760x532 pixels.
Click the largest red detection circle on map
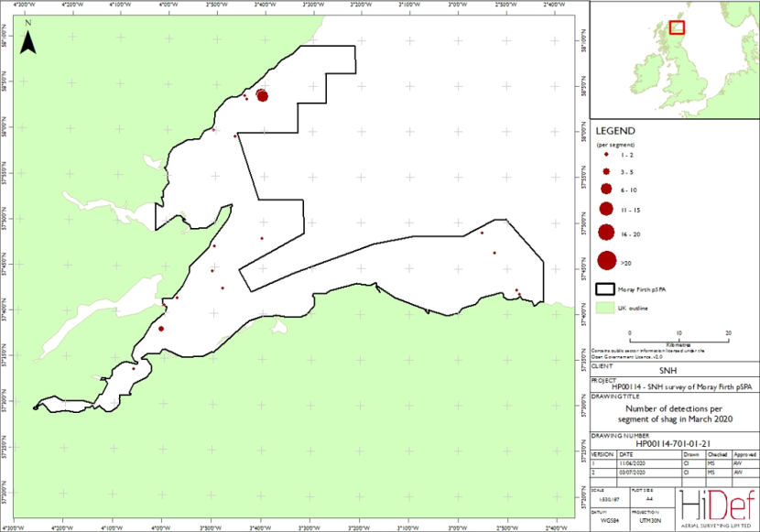(x=262, y=96)
